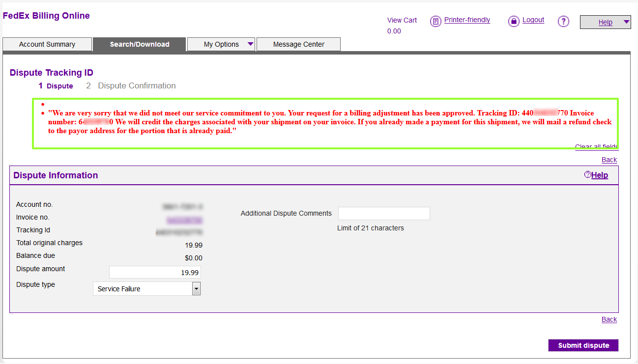Click the Printer-friendly link
638x364 pixels.
click(x=467, y=20)
